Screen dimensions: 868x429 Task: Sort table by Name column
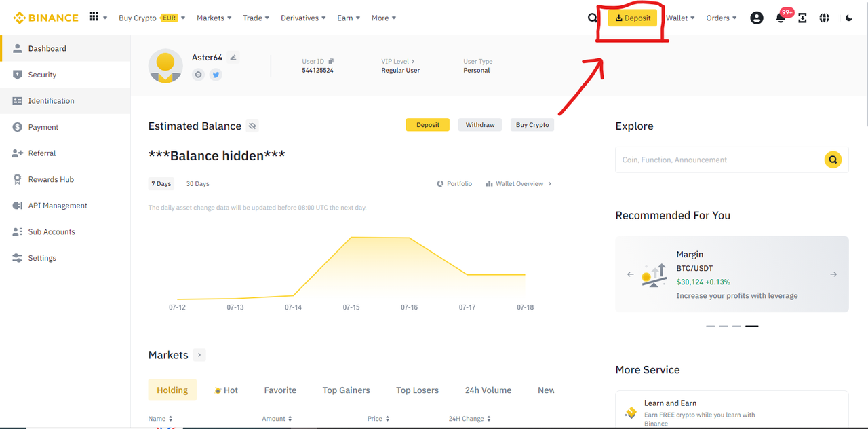(x=161, y=419)
